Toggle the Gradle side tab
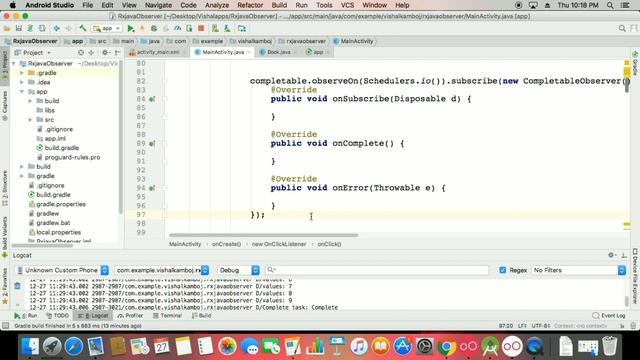Viewport: 640px width, 360px height. click(635, 63)
